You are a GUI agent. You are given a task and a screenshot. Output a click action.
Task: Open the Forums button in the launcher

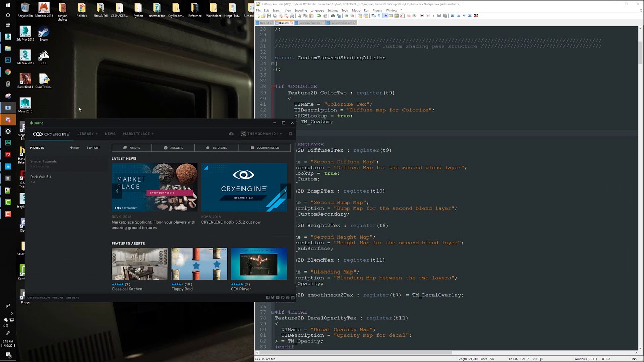point(132,148)
